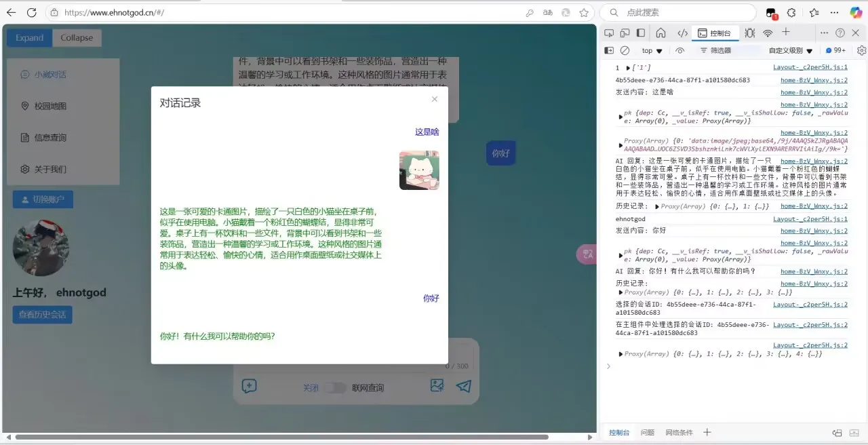Click the Expand button
The height and width of the screenshot is (445, 868).
pos(29,38)
